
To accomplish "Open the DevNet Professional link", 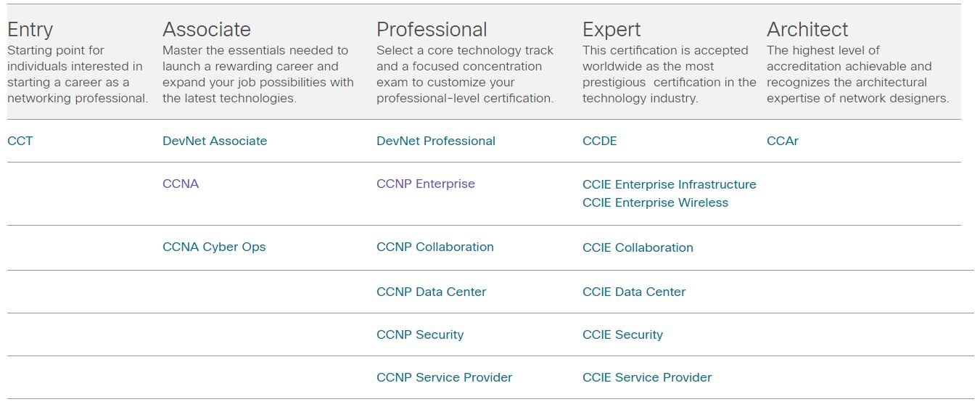I will [436, 141].
